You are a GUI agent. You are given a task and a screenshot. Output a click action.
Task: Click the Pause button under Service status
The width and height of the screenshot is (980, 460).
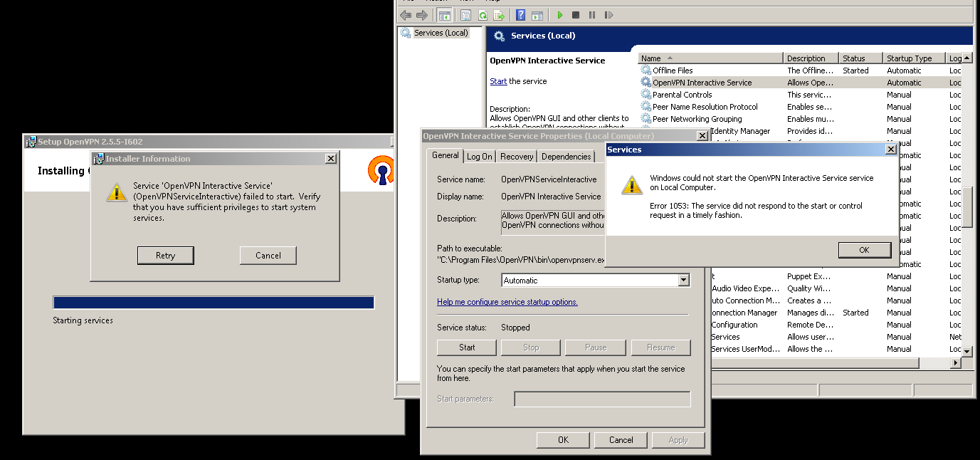[596, 347]
